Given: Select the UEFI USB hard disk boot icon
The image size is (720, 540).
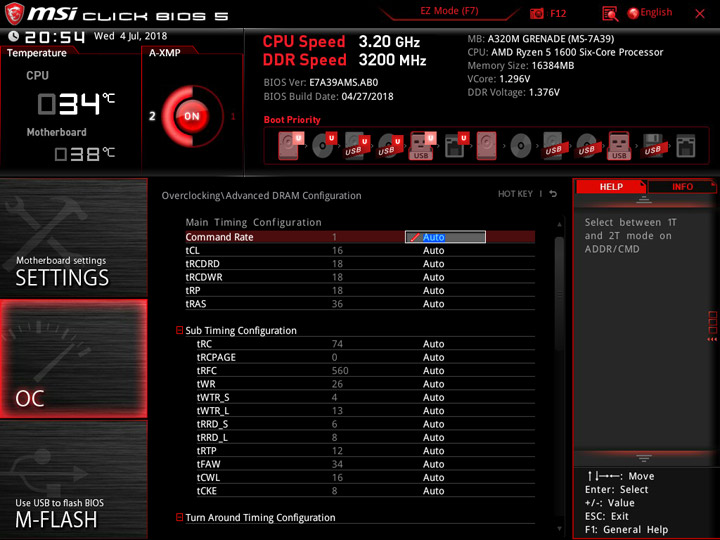Looking at the screenshot, I should pyautogui.click(x=356, y=146).
